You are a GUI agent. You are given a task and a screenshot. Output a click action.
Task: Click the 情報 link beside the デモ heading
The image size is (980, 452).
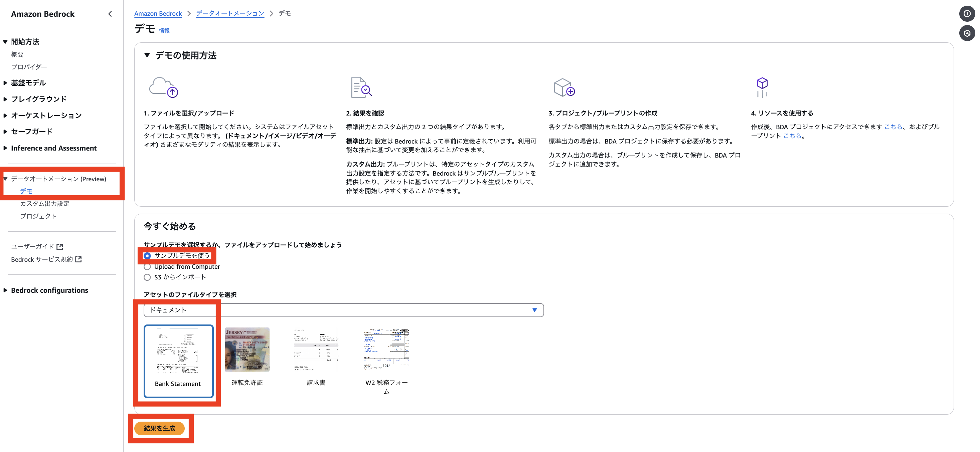point(164,31)
